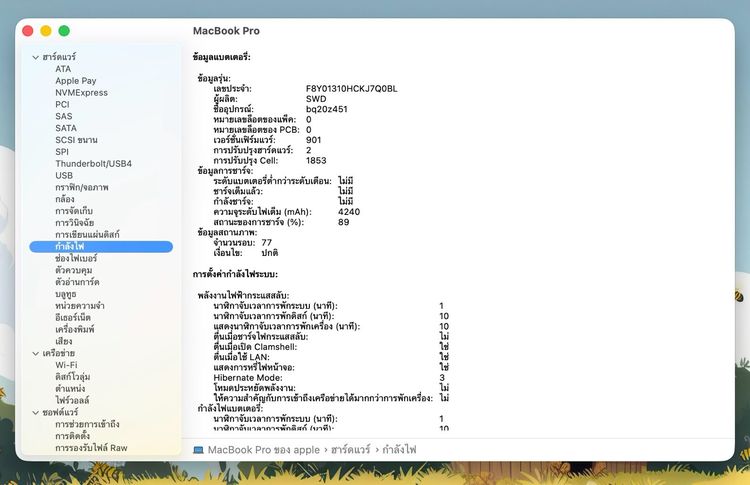Click device name bq20z451
This screenshot has height=485, width=750.
click(x=327, y=109)
